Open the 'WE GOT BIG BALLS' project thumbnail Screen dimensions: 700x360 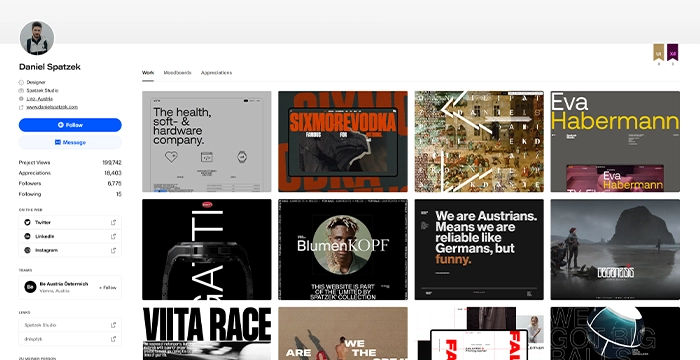(615, 333)
